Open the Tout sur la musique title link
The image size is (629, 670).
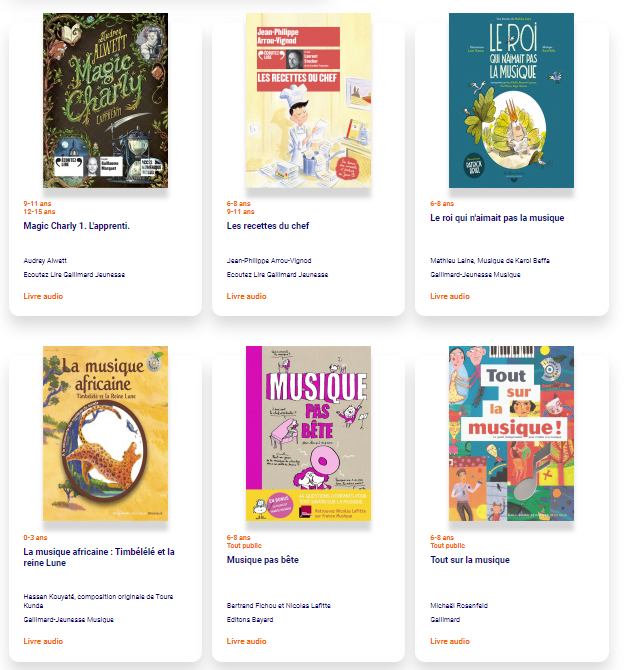click(470, 560)
